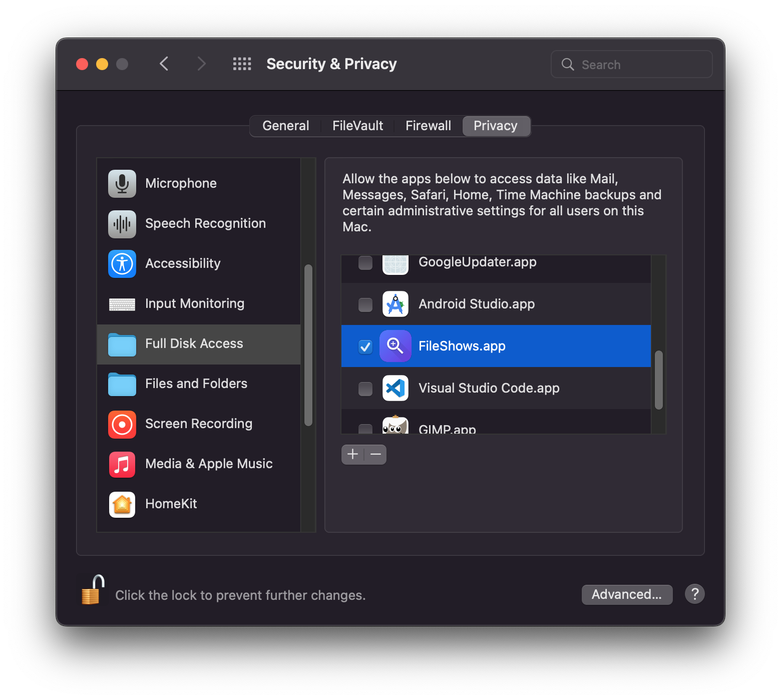781x700 pixels.
Task: Open the Show All settings grid
Action: pos(242,64)
